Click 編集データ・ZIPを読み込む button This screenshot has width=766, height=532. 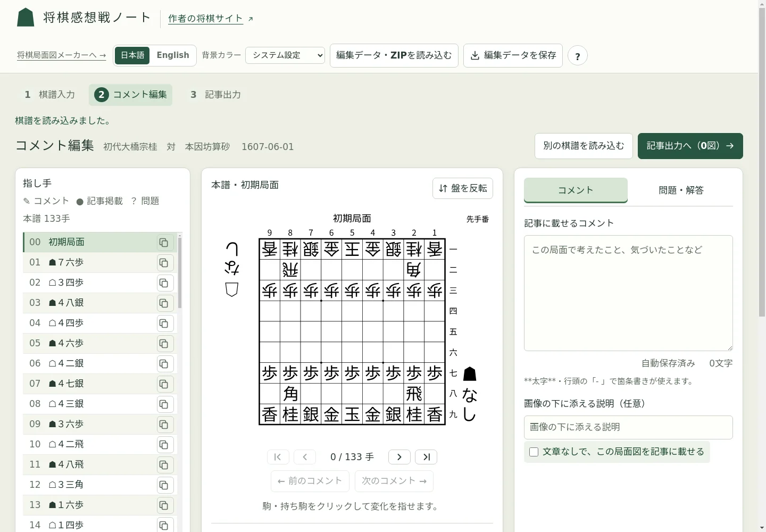coord(394,55)
